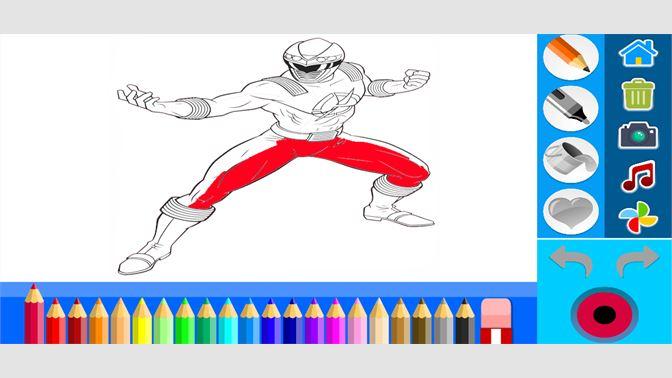
Task: Capture the picture with the camera icon
Action: click(x=638, y=135)
